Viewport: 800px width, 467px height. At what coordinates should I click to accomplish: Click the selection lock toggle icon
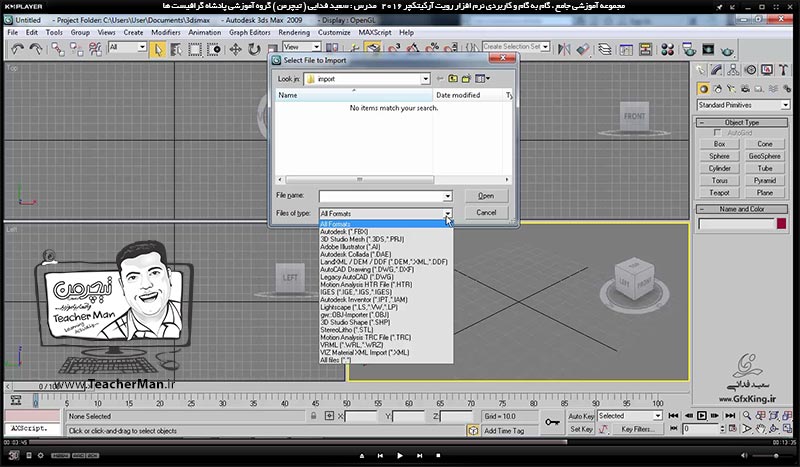coord(313,416)
